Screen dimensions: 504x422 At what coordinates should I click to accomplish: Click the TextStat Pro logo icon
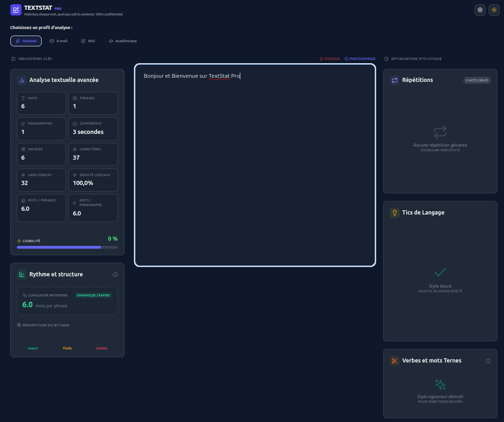[16, 10]
